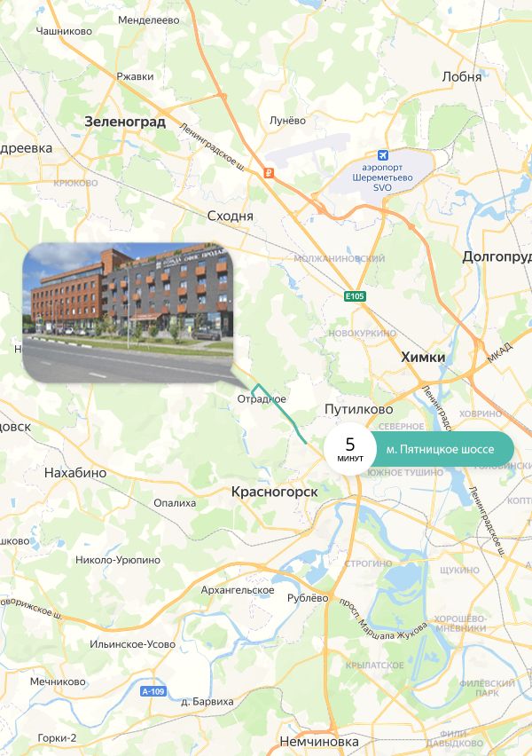Open the building photo thumbnail
Image resolution: width=532 pixels, height=756 pixels.
(x=129, y=312)
